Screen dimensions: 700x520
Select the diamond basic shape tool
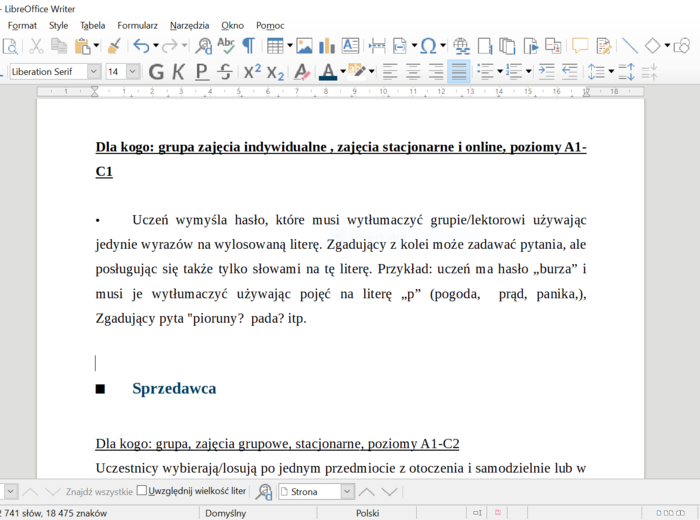653,46
